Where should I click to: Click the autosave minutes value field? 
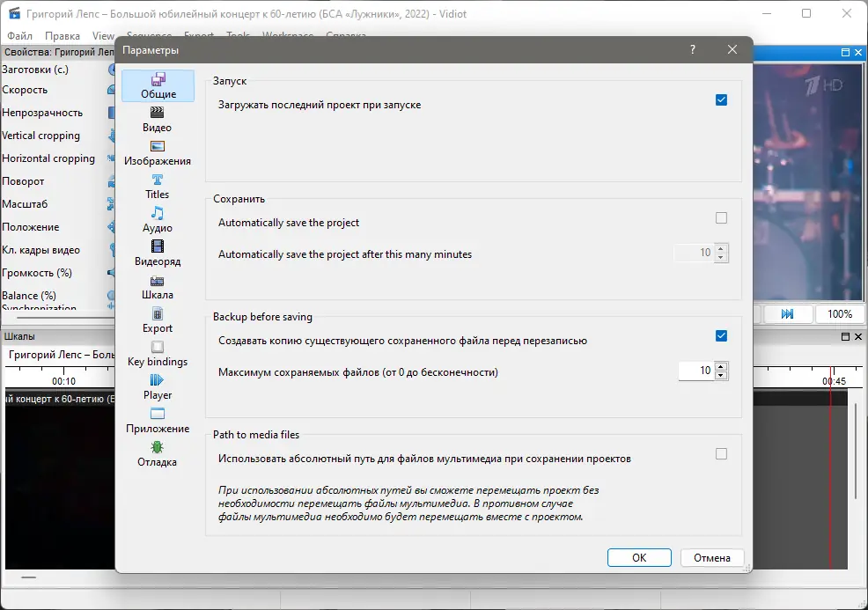(695, 253)
